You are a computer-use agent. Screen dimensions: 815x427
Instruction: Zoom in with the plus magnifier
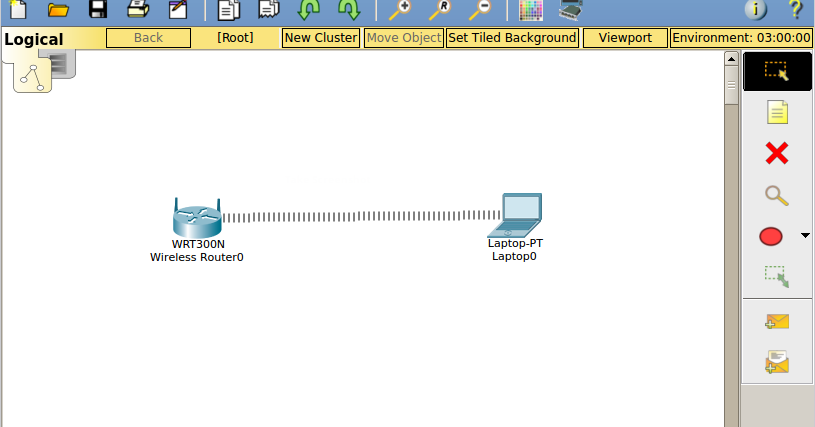pyautogui.click(x=400, y=9)
